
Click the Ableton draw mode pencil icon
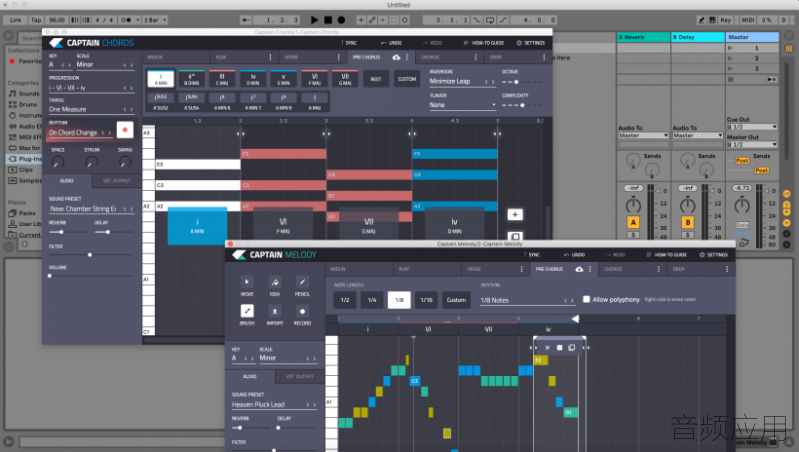(x=702, y=20)
